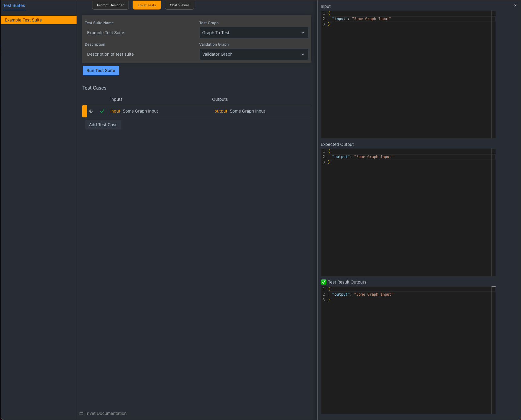Click the Test Cases heading
Screen dimensions: 521x420
tap(94, 88)
